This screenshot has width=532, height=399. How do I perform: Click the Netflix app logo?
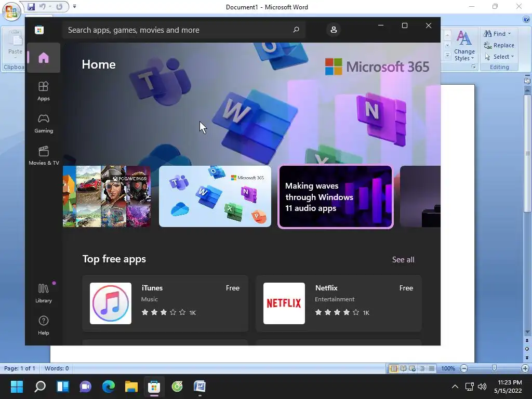tap(284, 303)
